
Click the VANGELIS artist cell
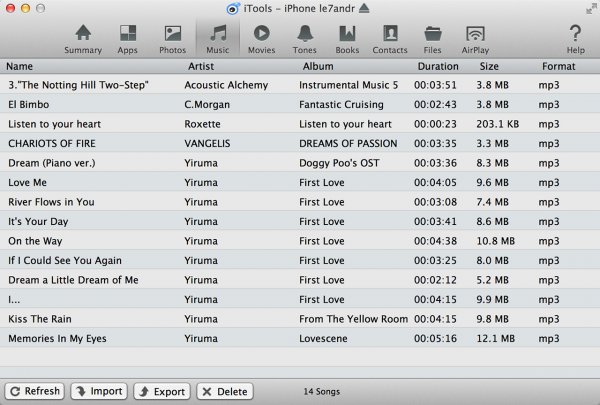pyautogui.click(x=207, y=144)
